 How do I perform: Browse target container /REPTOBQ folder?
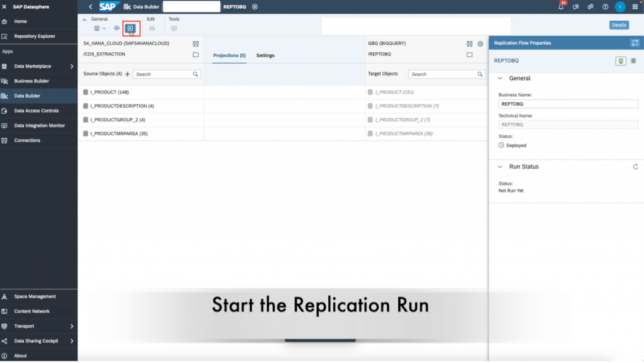(x=469, y=55)
